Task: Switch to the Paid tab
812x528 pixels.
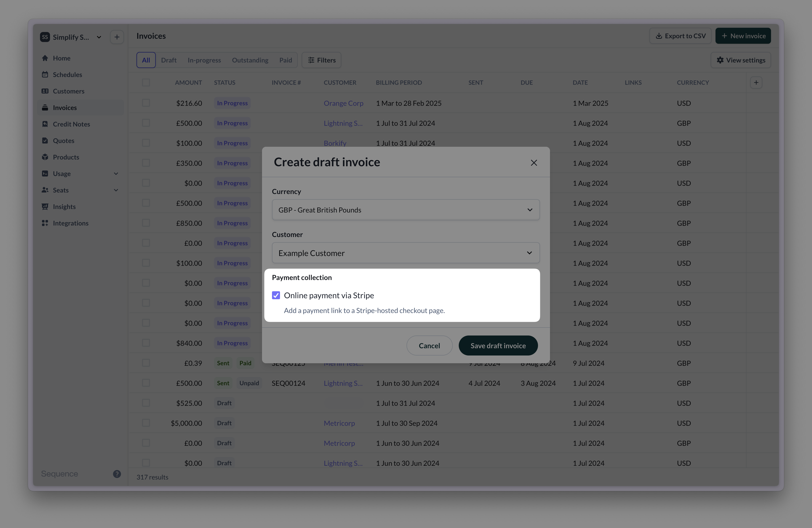Action: pyautogui.click(x=285, y=60)
